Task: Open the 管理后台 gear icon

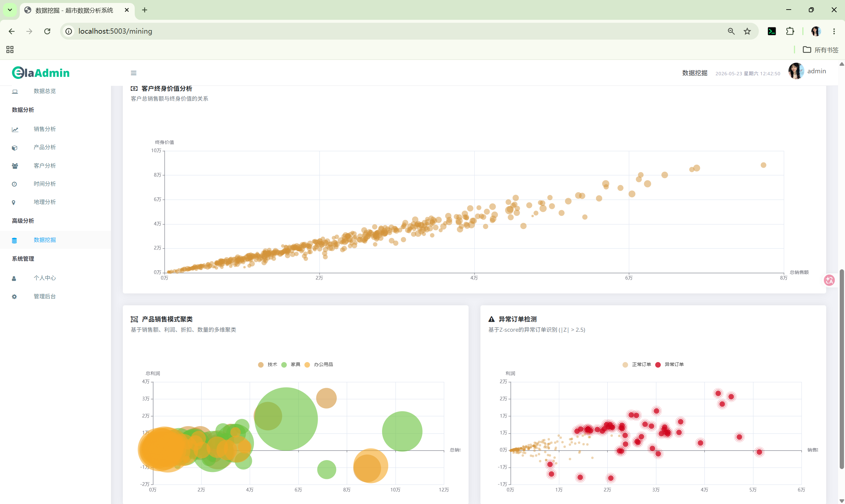Action: (14, 296)
